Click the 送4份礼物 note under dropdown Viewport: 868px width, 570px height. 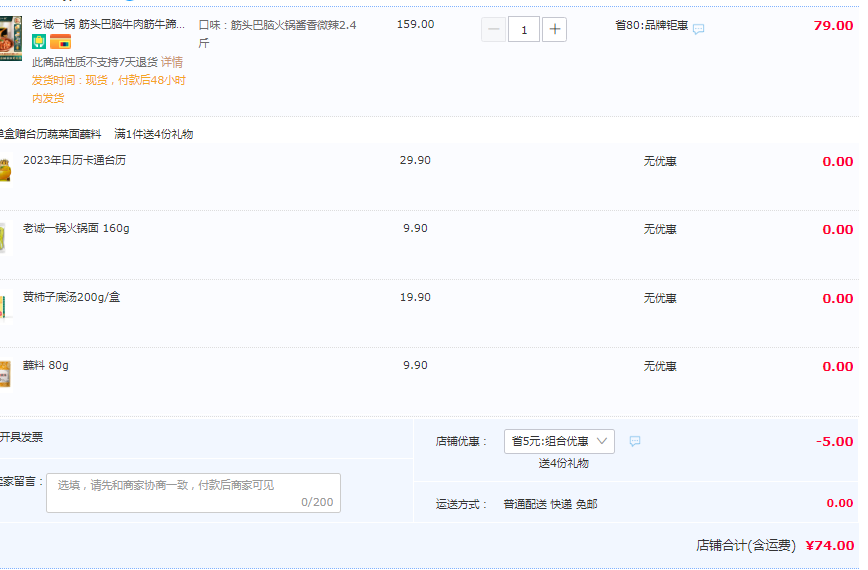click(x=564, y=464)
